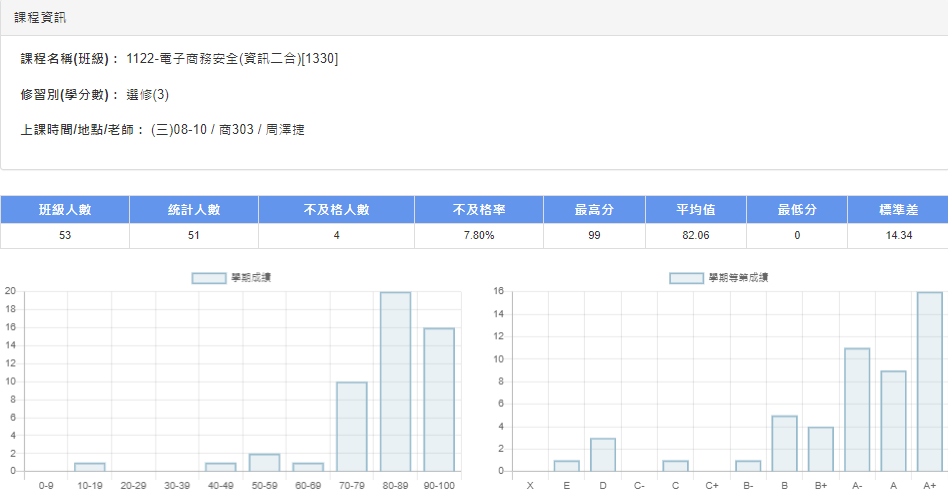This screenshot has width=948, height=492.
Task: Click the B grade bar
Action: tap(785, 444)
